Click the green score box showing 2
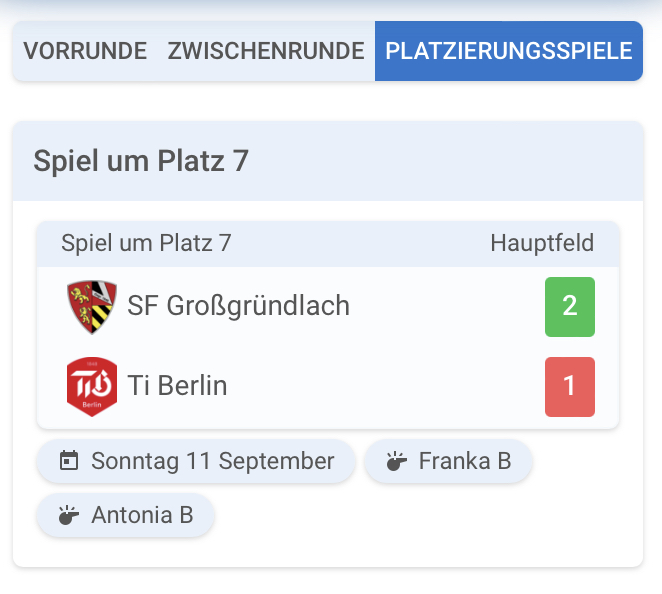 (570, 307)
